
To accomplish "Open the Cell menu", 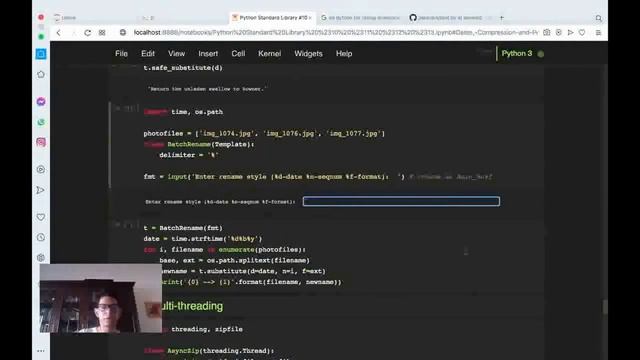I will pyautogui.click(x=238, y=53).
